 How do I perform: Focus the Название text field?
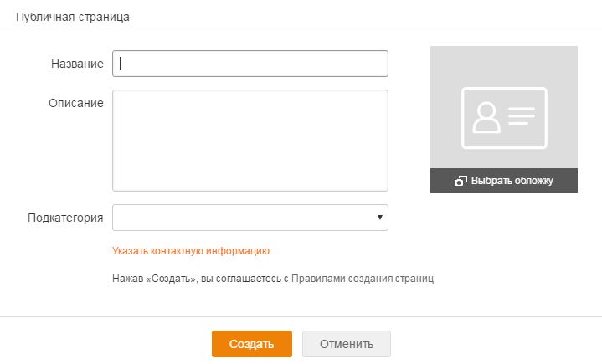pos(250,64)
